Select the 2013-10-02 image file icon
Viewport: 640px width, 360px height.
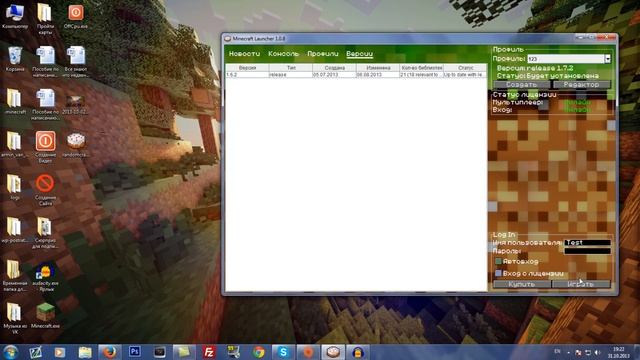tap(75, 104)
